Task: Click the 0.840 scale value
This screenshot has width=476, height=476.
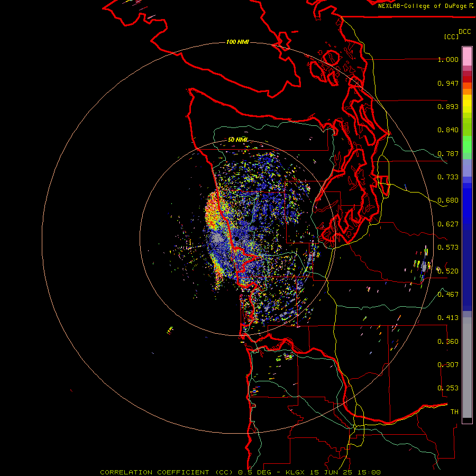Action: [448, 130]
